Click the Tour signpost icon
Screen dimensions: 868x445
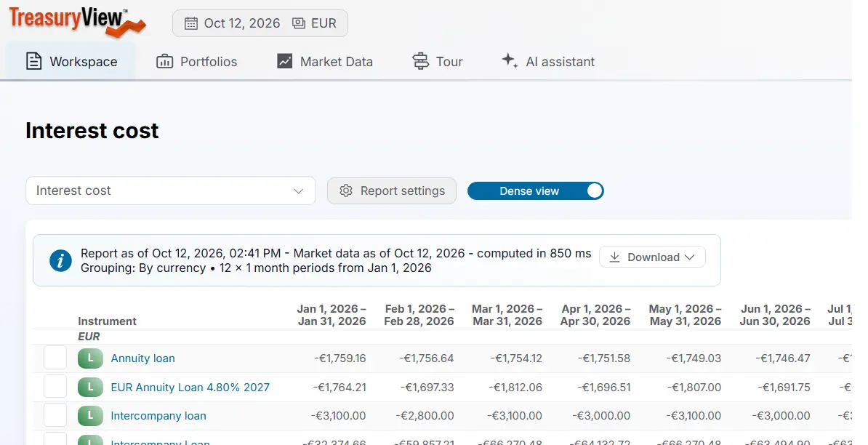[x=421, y=61]
